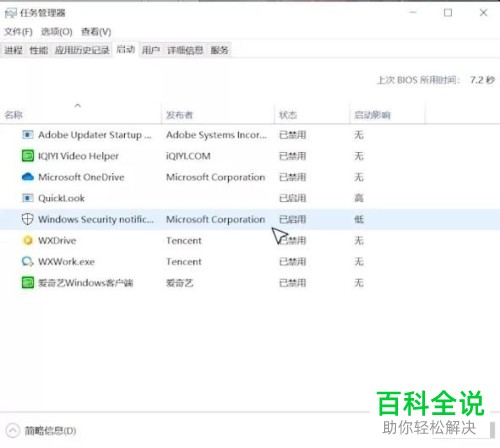Minimize the Task Manager window
This screenshot has width=500, height=448.
(413, 13)
